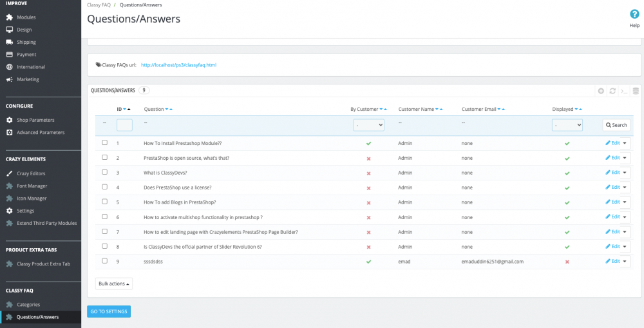Click the ID filter input field

[x=124, y=125]
